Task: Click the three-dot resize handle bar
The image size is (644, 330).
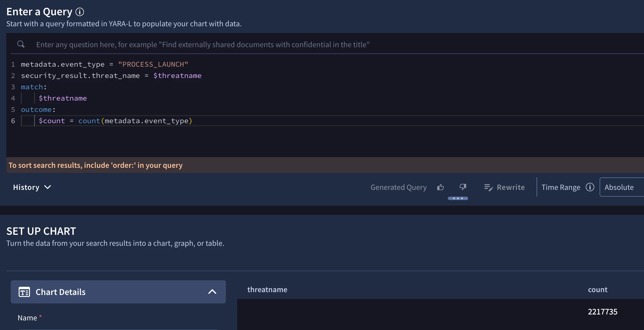Action: click(x=458, y=198)
